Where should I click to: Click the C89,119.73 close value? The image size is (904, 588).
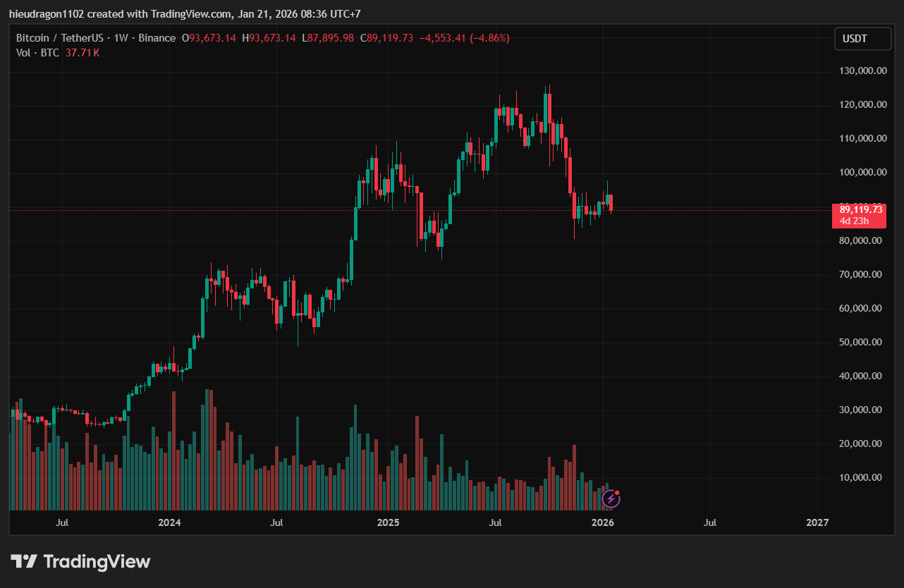[386, 38]
